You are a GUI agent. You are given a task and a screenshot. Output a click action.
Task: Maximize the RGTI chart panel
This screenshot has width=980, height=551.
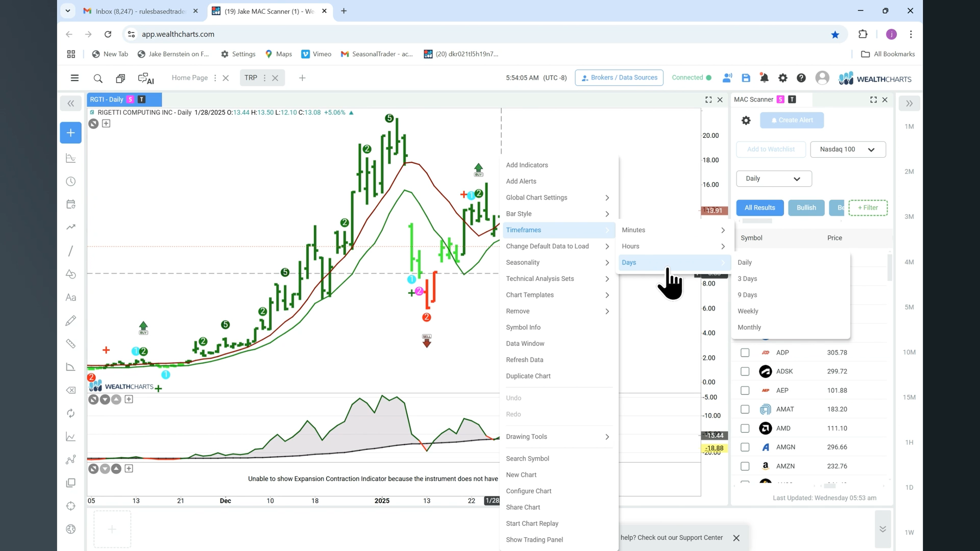(708, 100)
